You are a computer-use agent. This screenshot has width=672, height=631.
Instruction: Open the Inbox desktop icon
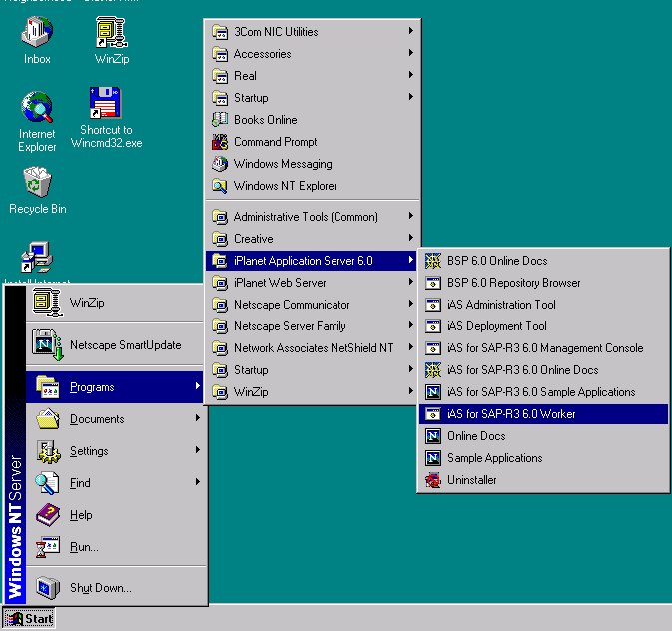click(37, 32)
